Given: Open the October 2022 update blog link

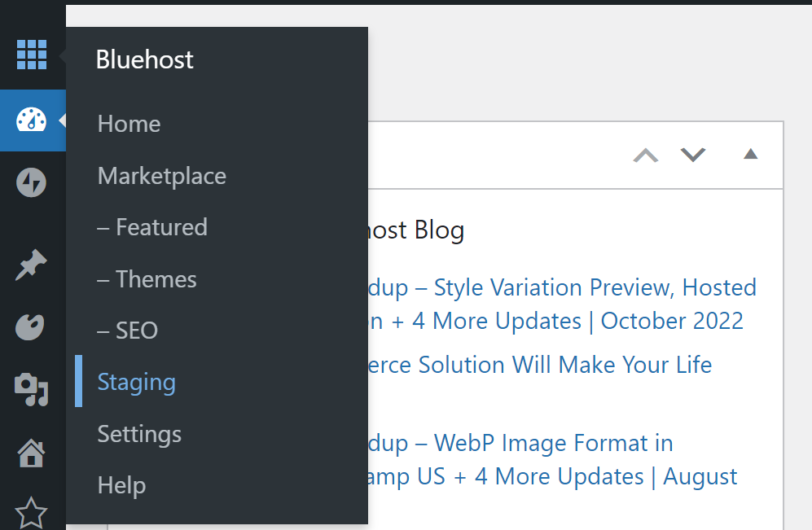Looking at the screenshot, I should tap(570, 304).
